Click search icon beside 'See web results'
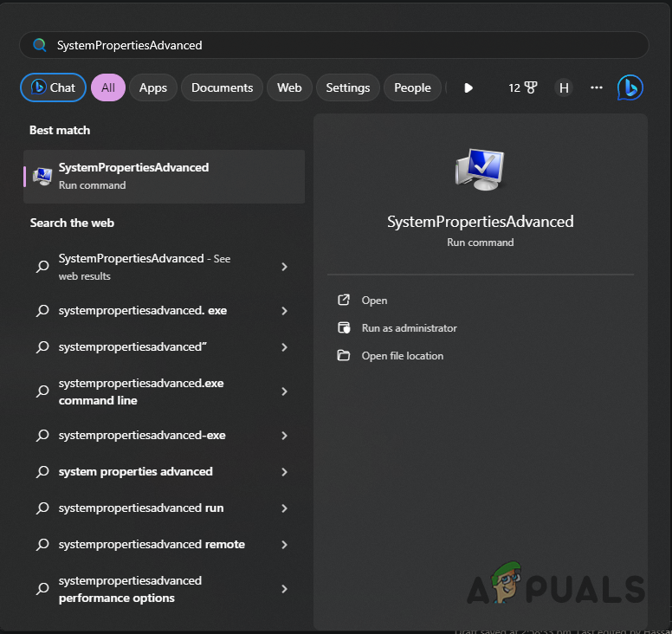 coord(42,267)
